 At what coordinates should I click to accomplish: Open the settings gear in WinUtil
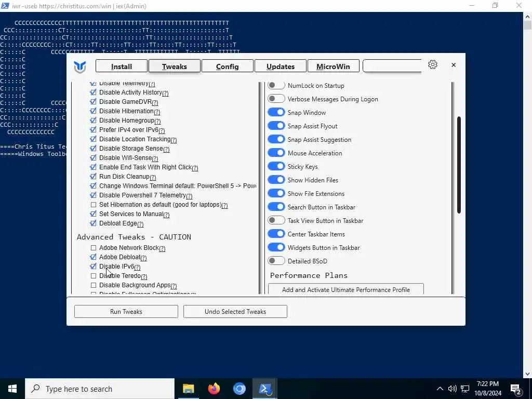(x=432, y=64)
